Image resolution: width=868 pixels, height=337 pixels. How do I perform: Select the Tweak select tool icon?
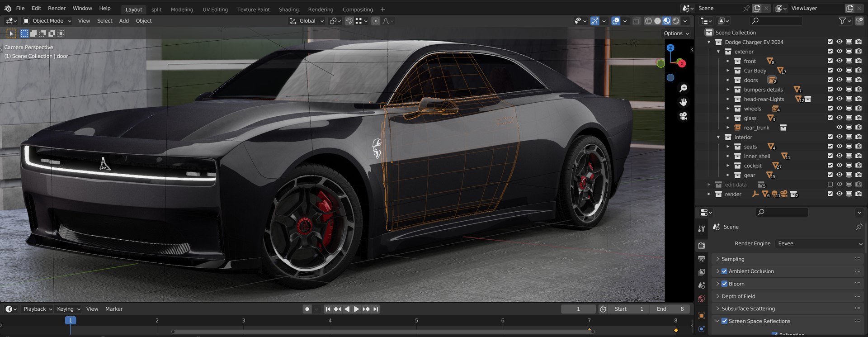coord(11,33)
